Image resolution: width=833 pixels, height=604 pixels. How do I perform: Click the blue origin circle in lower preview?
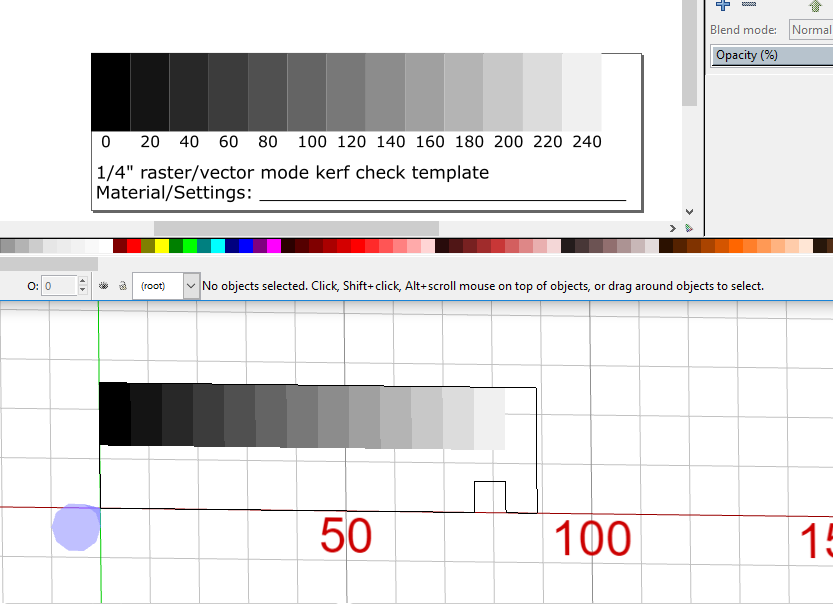coord(76,528)
